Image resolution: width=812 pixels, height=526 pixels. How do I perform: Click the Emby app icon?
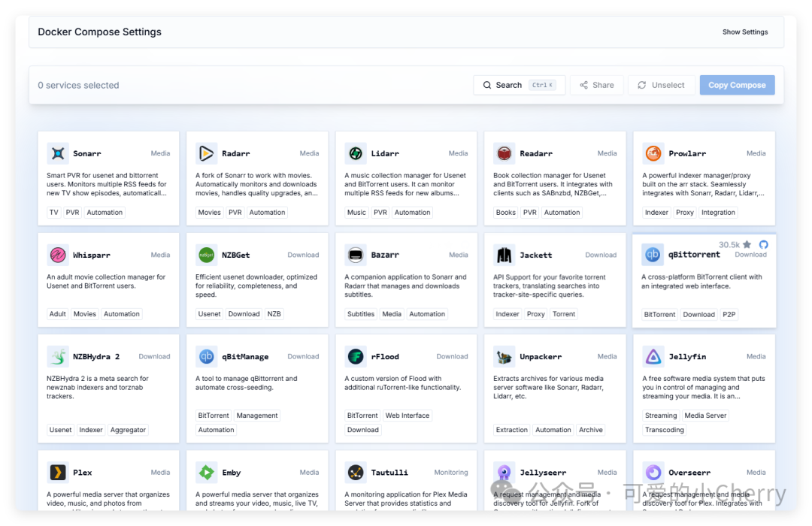pos(206,472)
